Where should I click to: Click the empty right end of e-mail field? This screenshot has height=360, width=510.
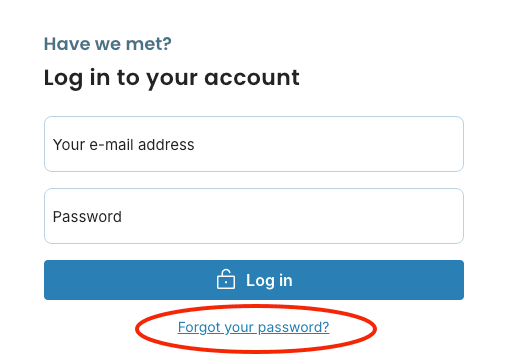[x=417, y=144]
